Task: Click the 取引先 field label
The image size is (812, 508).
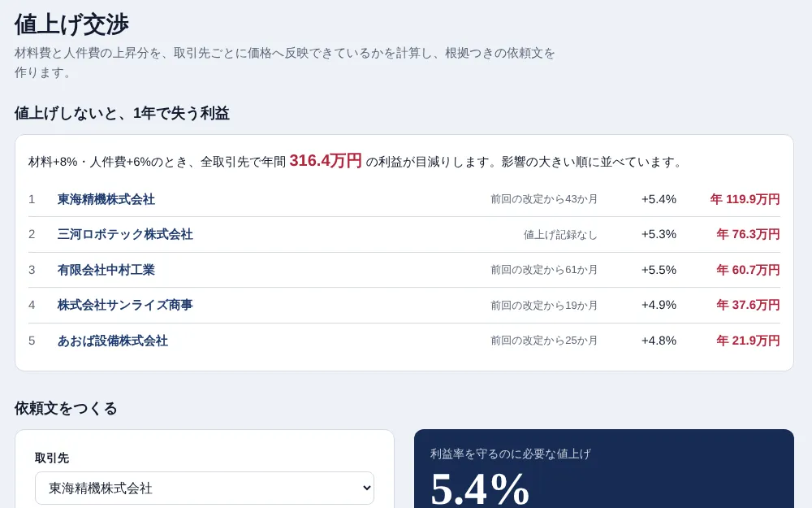Action: tap(52, 458)
